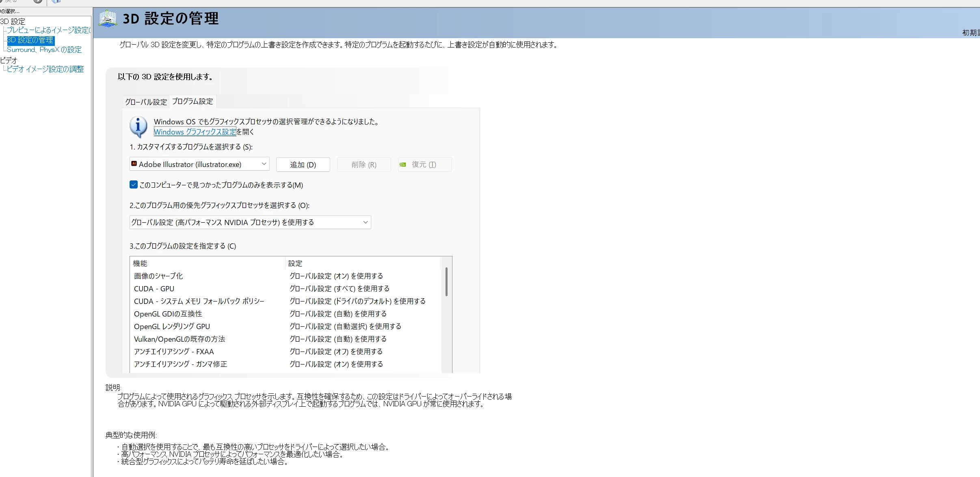Open the Windows グラフィックス設定 link

point(195,132)
